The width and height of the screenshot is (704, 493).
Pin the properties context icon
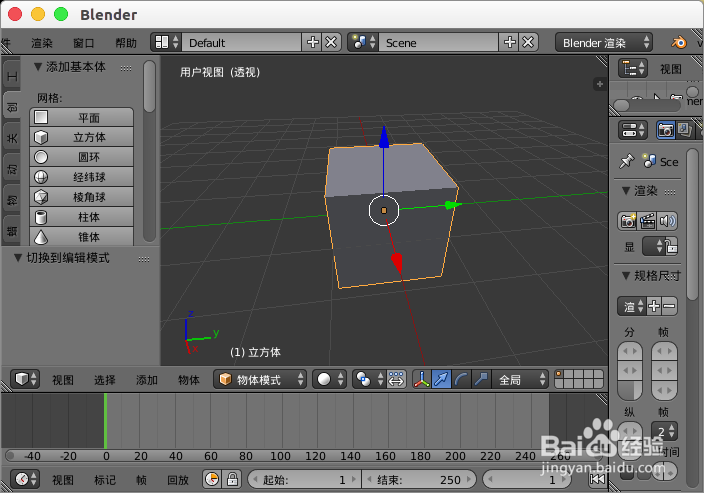coord(626,161)
